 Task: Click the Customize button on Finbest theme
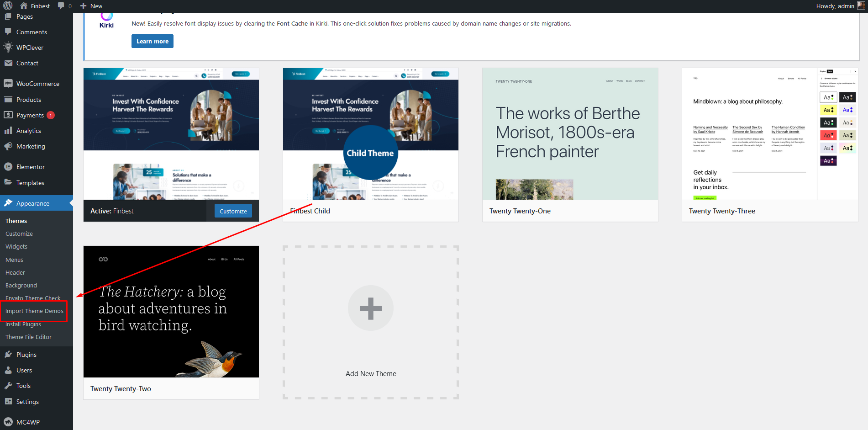233,211
